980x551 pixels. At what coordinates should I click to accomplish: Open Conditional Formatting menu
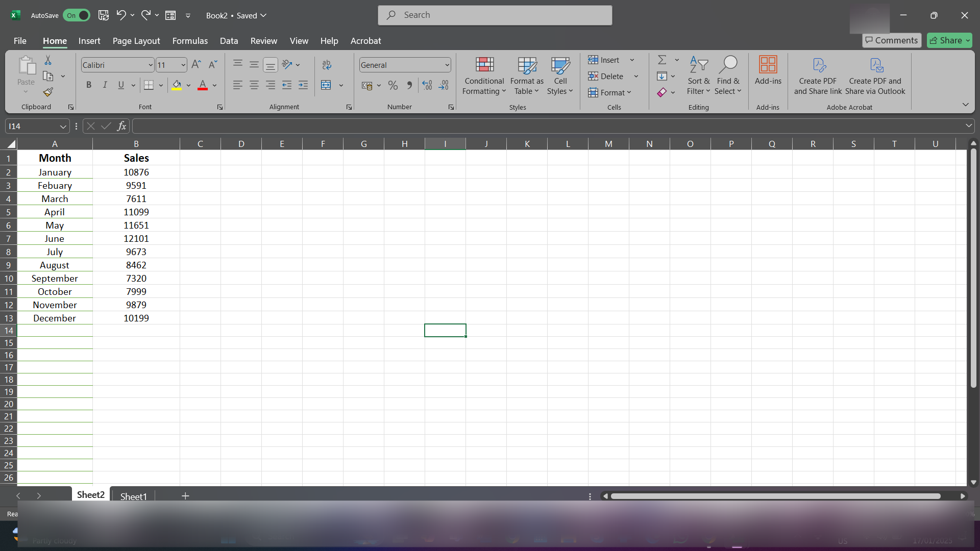pos(484,77)
